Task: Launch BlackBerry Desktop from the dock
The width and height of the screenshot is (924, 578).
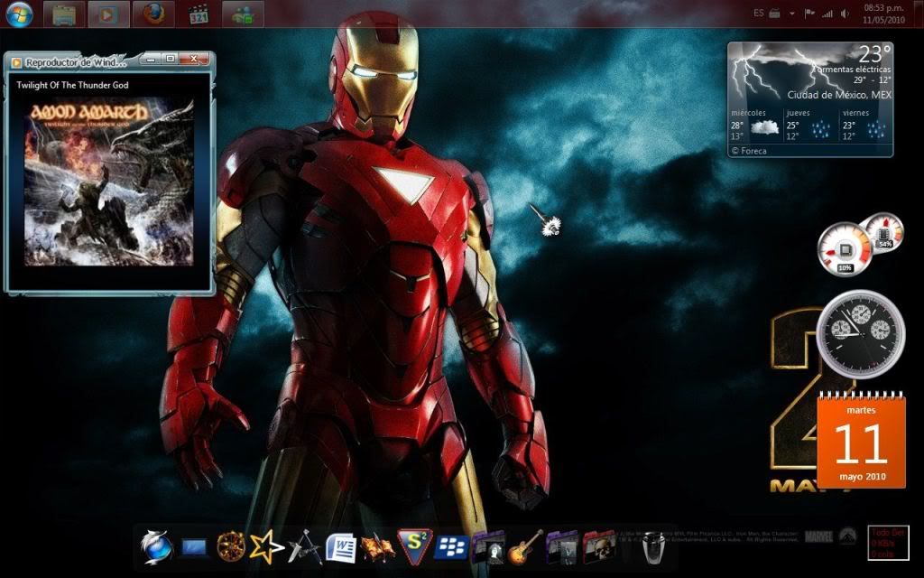Action: pyautogui.click(x=451, y=548)
